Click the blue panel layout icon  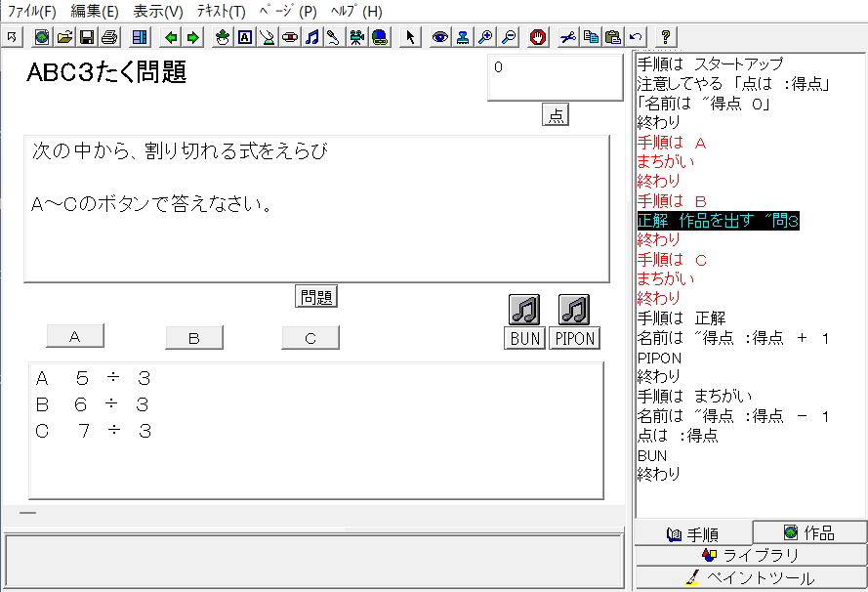coord(140,37)
